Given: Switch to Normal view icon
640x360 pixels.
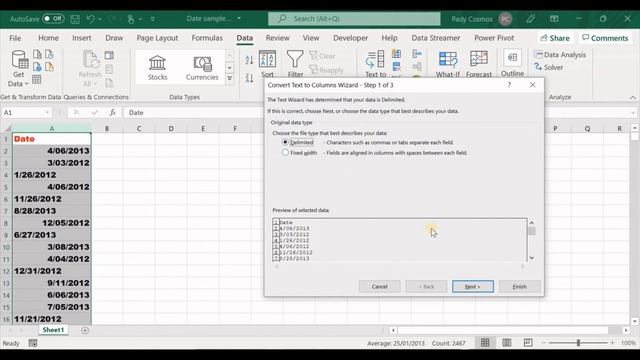Looking at the screenshot, I should [x=485, y=343].
